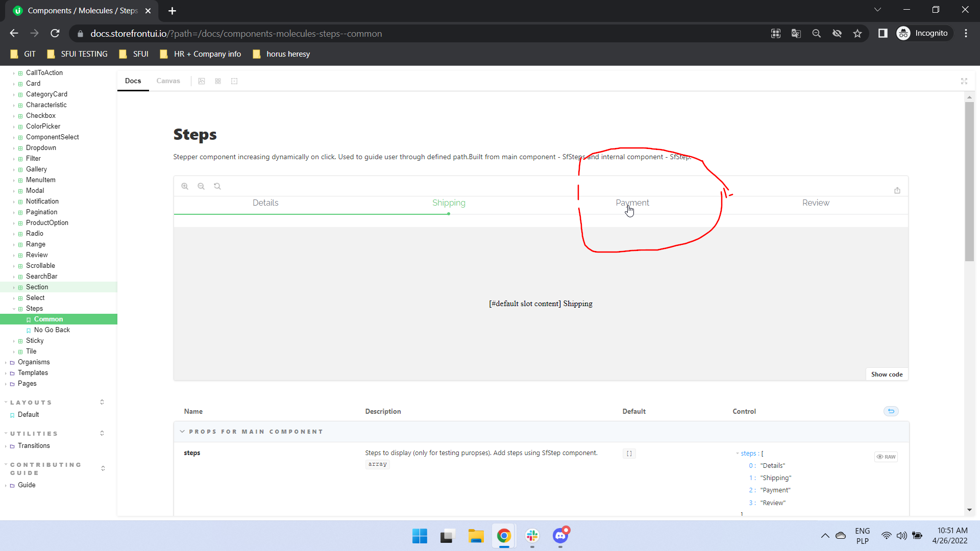Viewport: 980px width, 551px height.
Task: Enable fullscreen view of the story
Action: pyautogui.click(x=964, y=81)
